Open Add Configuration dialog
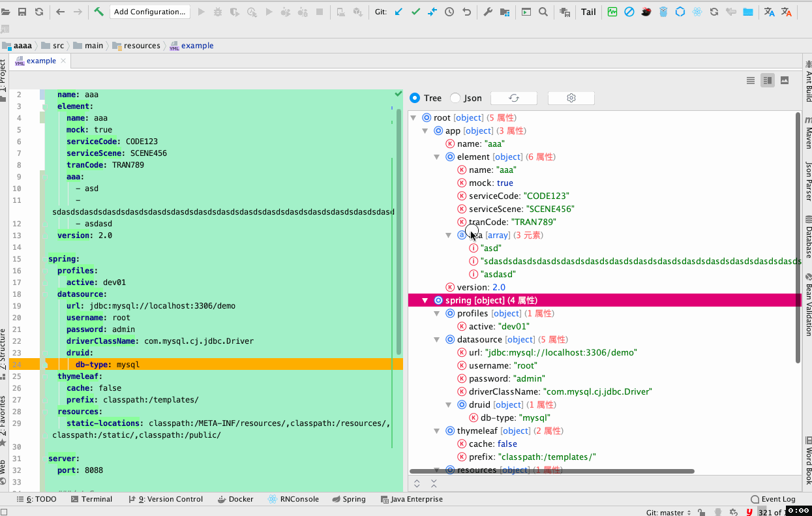812x516 pixels. coord(149,12)
